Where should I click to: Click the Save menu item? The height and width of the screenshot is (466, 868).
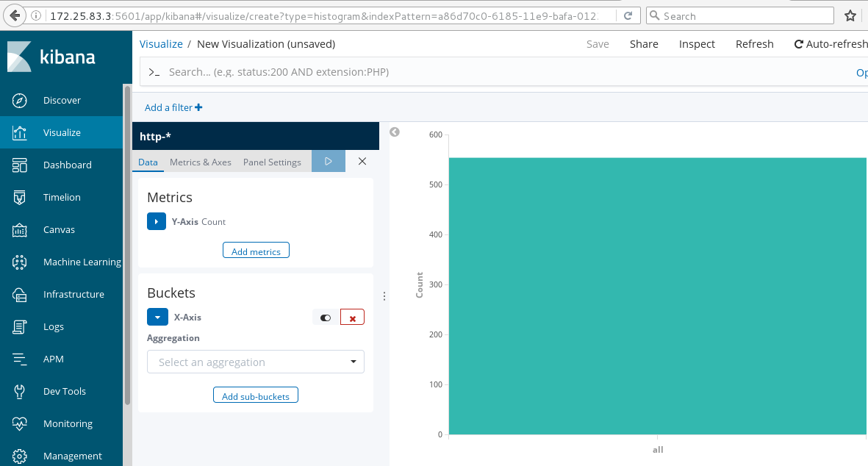[x=598, y=44]
